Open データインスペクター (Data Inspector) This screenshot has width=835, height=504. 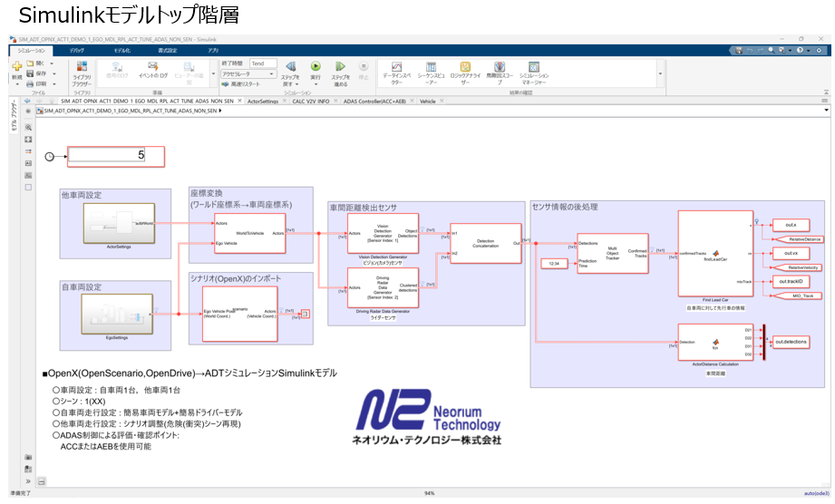coord(396,68)
